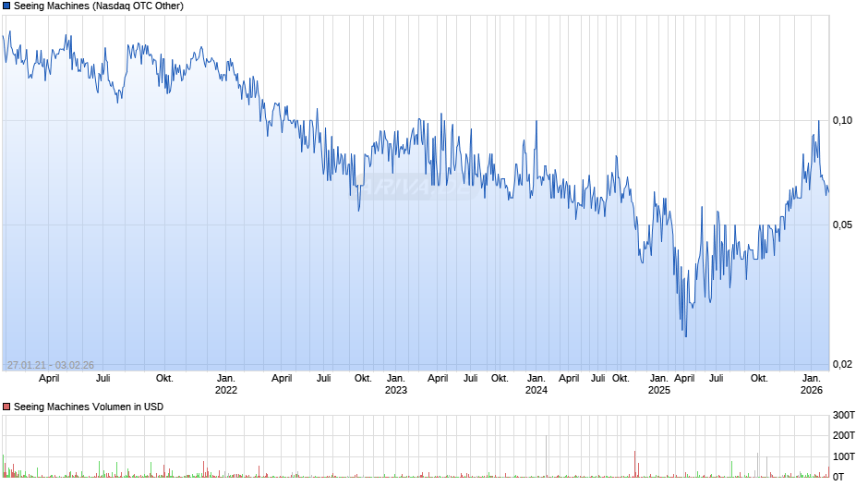Select the 'Seeing Machines Volumen in USD' label
Image resolution: width=868 pixels, height=486 pixels.
click(89, 407)
